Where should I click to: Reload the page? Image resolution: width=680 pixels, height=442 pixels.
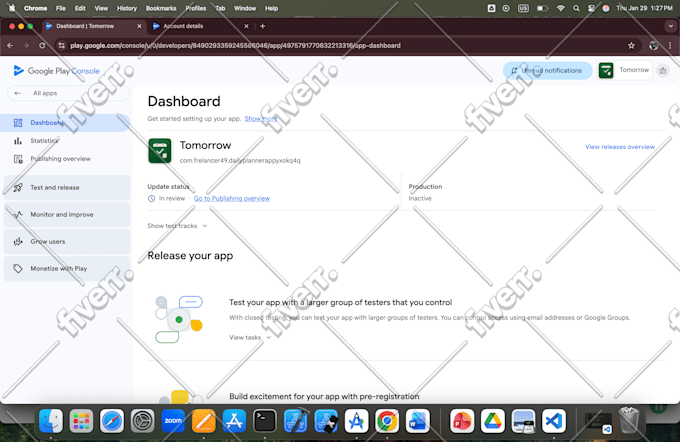tap(42, 46)
